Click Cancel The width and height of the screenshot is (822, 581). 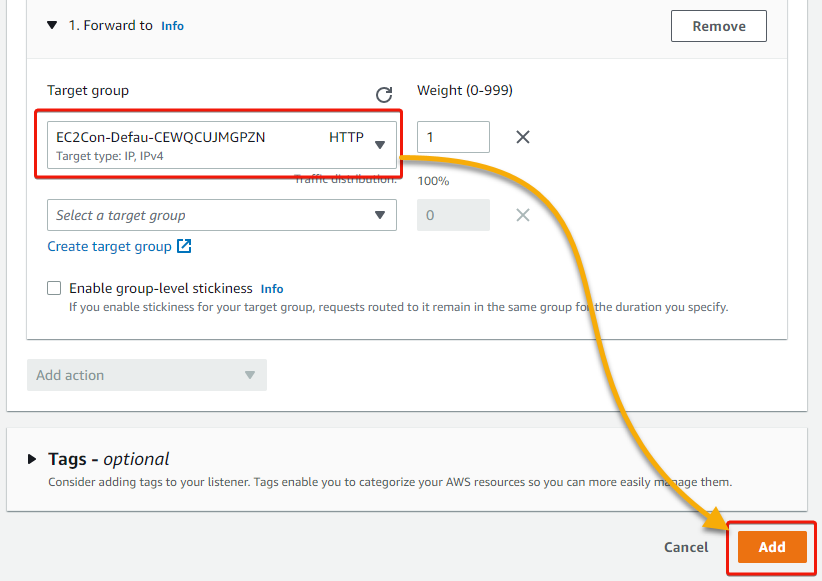(686, 547)
